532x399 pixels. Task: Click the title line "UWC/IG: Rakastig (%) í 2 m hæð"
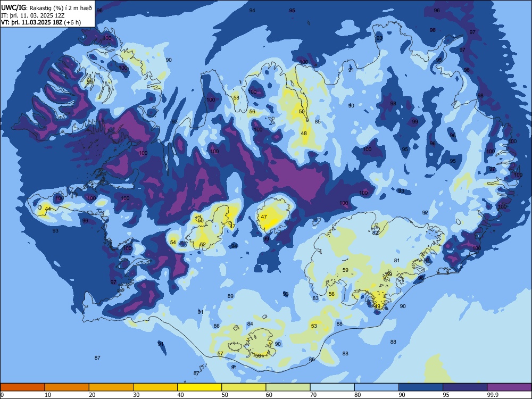[46, 8]
